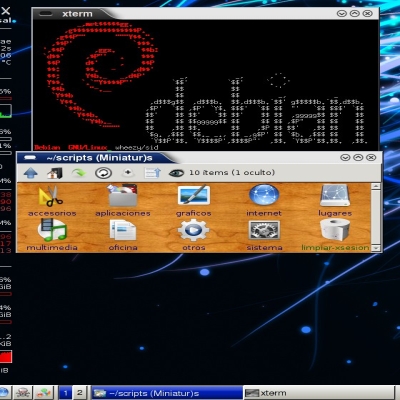This screenshot has width=400, height=400.
Task: Activate the xterm taskbar entry
Action: (318, 393)
